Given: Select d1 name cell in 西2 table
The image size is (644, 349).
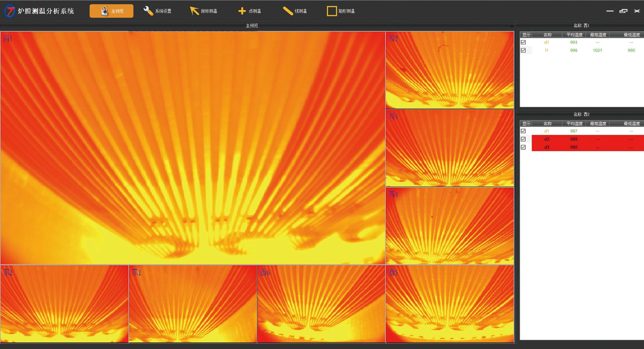Looking at the screenshot, I should coord(547,131).
